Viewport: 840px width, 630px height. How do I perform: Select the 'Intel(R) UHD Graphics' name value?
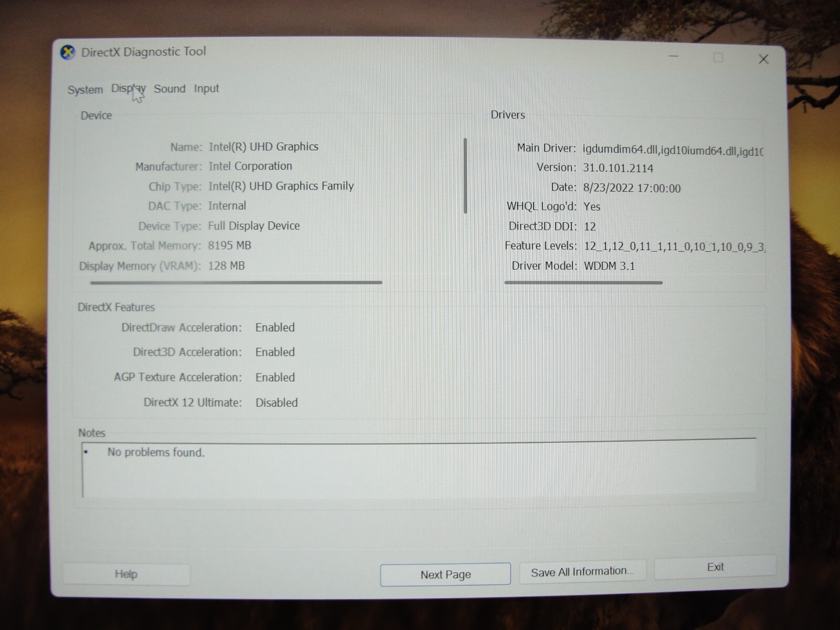coord(264,146)
